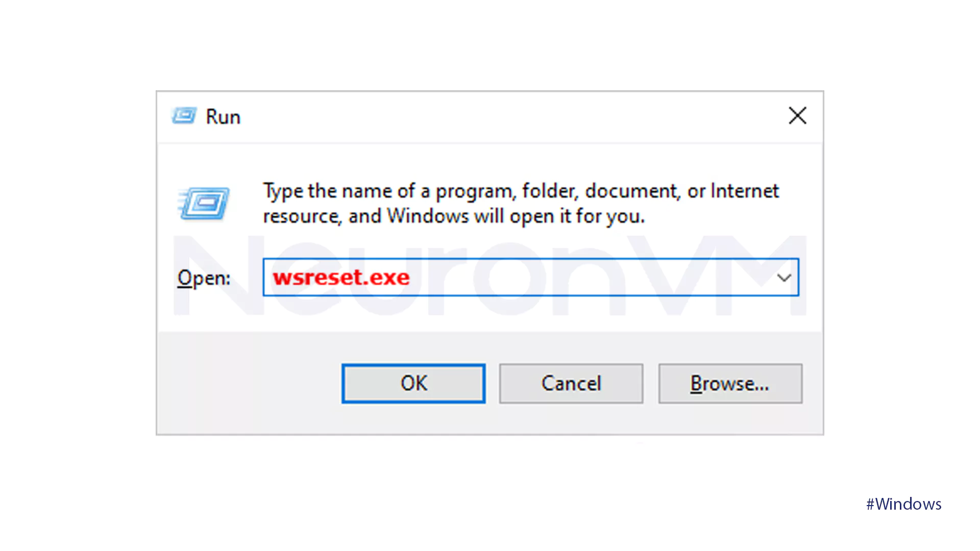This screenshot has width=980, height=551.
Task: Click the #Windows hashtag text
Action: coord(903,504)
